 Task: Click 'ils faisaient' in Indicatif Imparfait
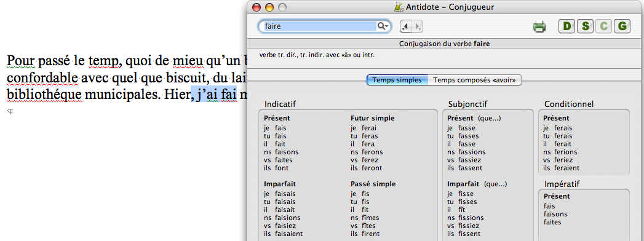tap(284, 234)
